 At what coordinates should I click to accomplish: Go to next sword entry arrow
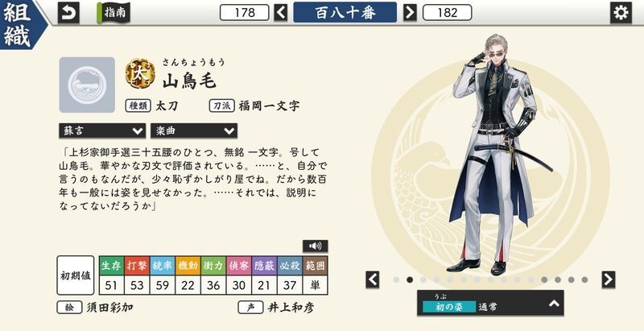tap(410, 12)
